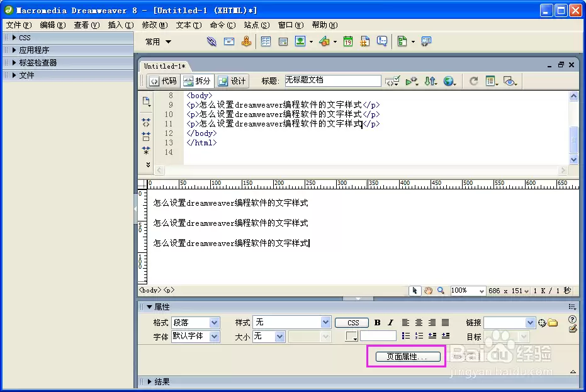Click the code view vertical scrollbar
Image resolution: width=586 pixels, height=392 pixels.
(x=573, y=128)
